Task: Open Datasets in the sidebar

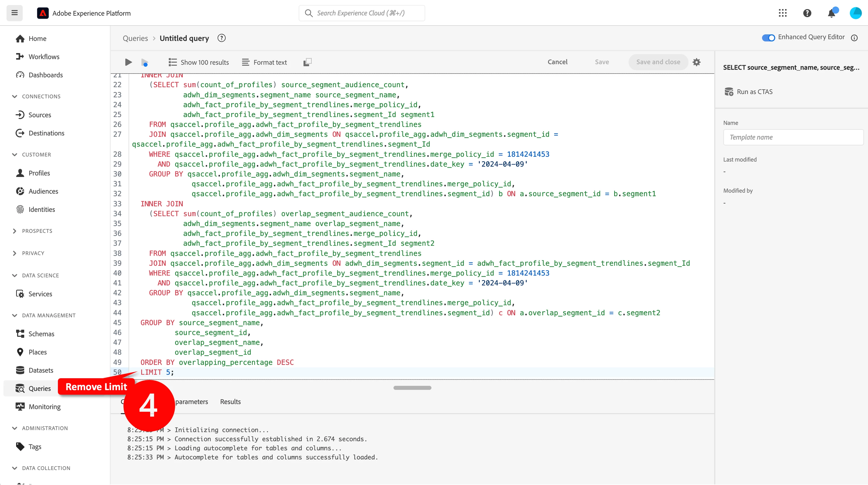Action: (x=41, y=370)
